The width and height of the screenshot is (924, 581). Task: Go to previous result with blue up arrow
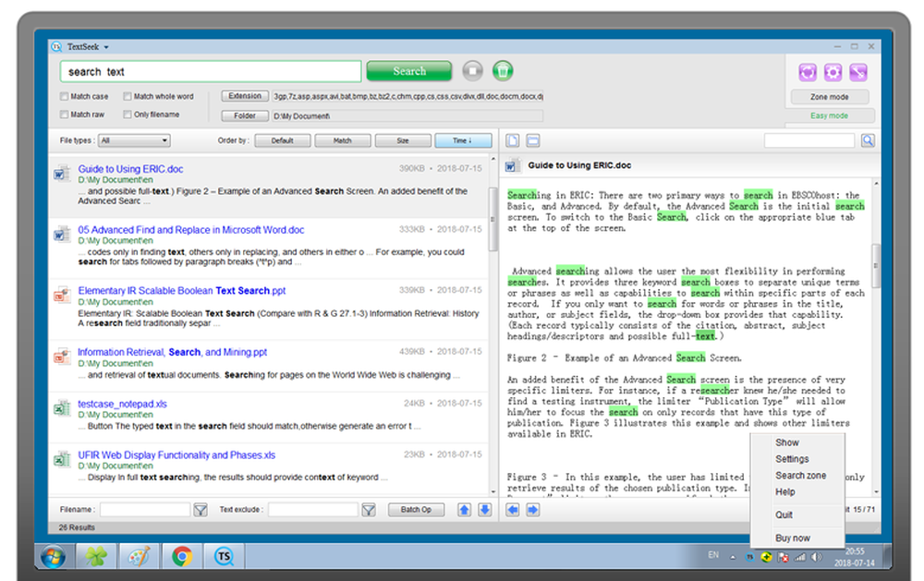tap(465, 510)
